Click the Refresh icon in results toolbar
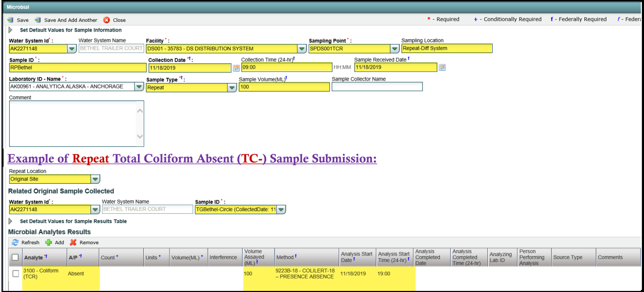Image resolution: width=644 pixels, height=292 pixels. pyautogui.click(x=15, y=242)
